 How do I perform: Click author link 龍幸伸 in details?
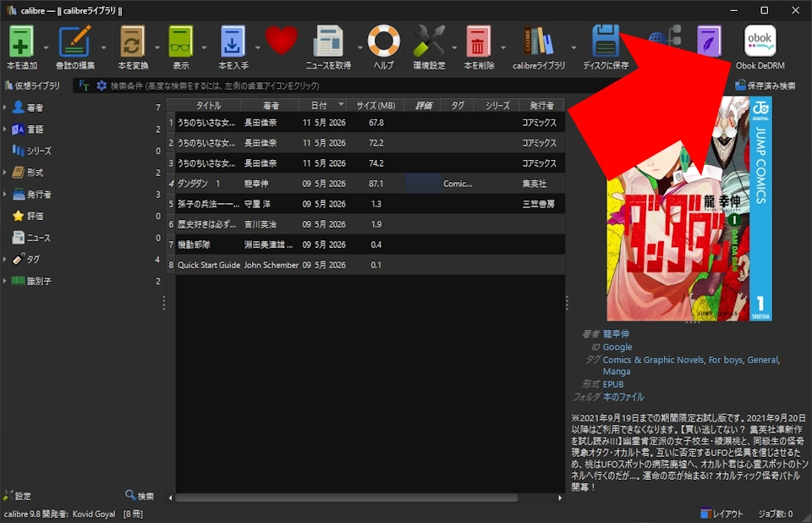coord(616,333)
